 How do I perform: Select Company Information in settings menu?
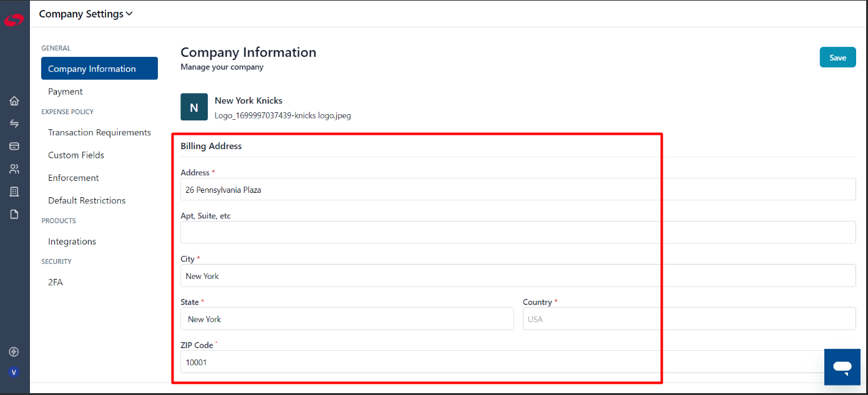99,69
